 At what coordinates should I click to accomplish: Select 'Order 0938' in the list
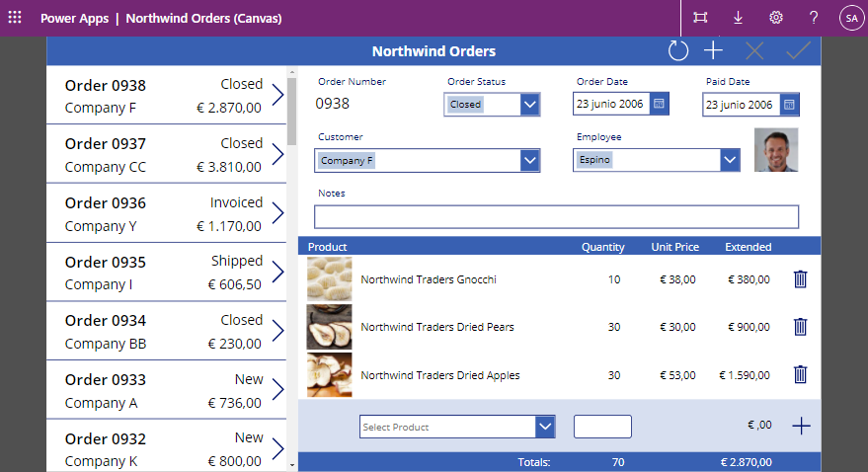106,86
